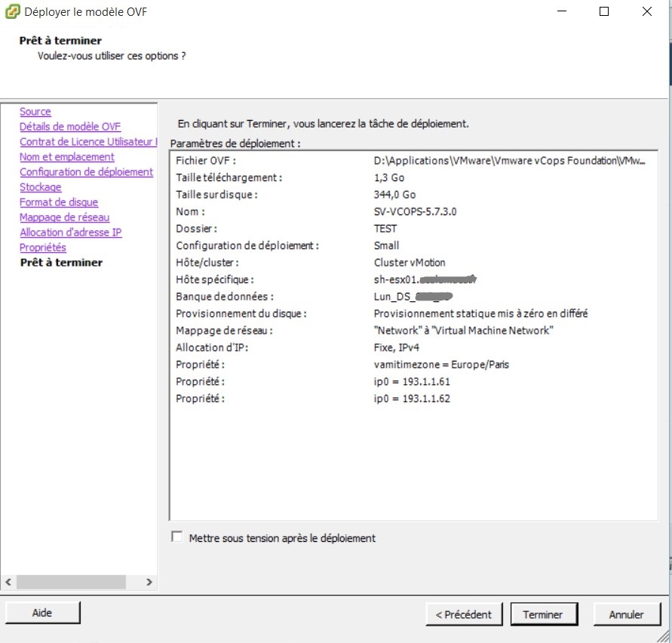Image resolution: width=672 pixels, height=643 pixels.
Task: Go to the Stockage step
Action: (x=40, y=187)
